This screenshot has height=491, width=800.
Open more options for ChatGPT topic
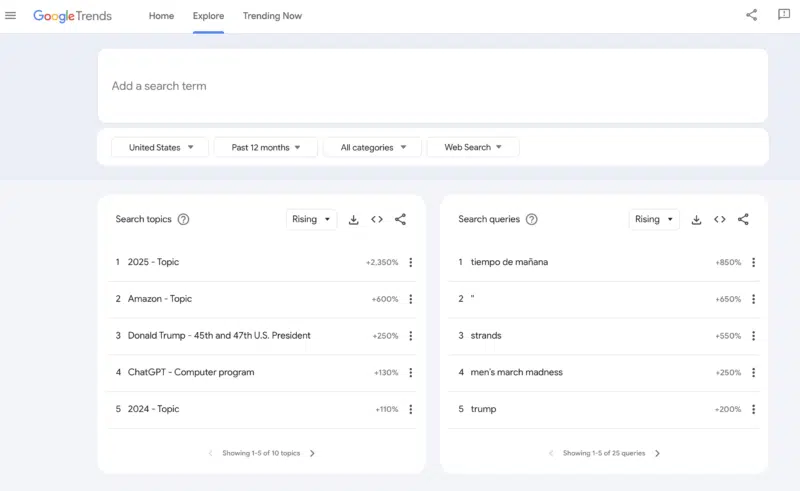coord(411,373)
